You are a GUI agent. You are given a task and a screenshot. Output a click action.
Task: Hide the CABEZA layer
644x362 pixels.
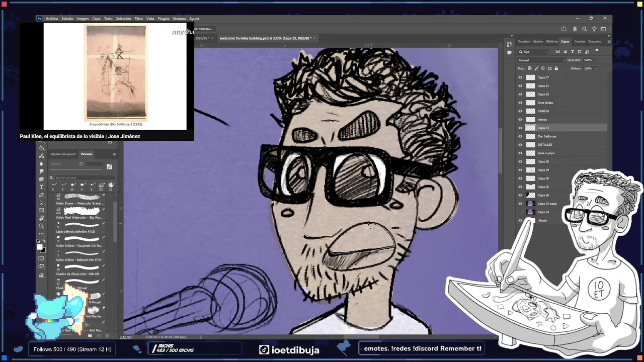click(x=520, y=111)
